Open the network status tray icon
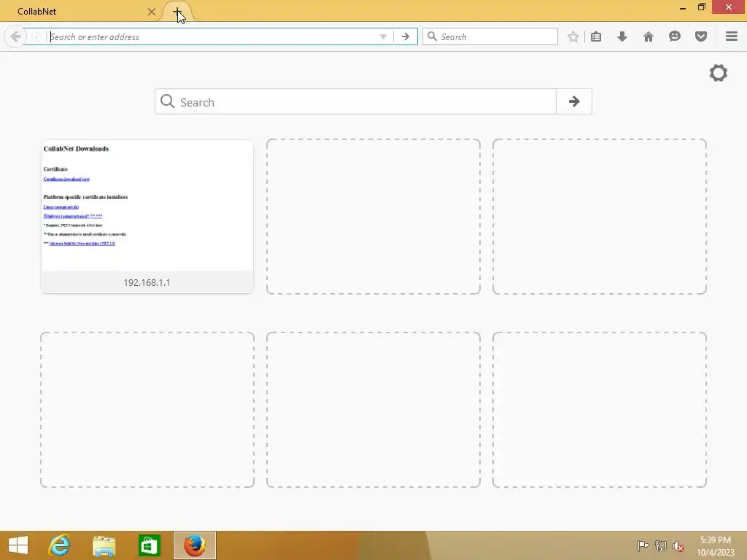This screenshot has width=747, height=560. pos(661,545)
